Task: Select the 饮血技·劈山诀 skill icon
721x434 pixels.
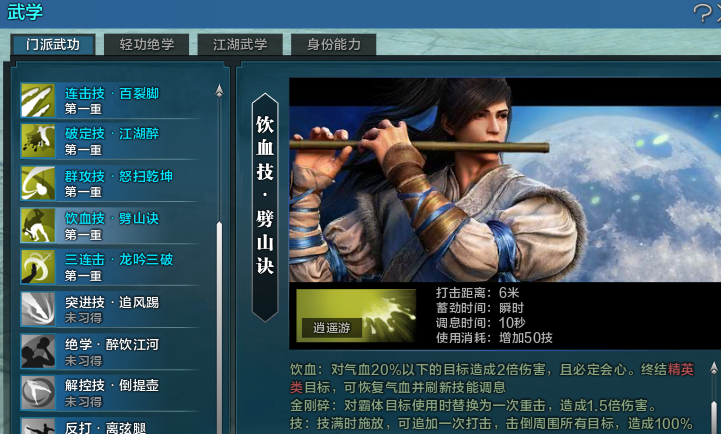Action: pos(38,225)
